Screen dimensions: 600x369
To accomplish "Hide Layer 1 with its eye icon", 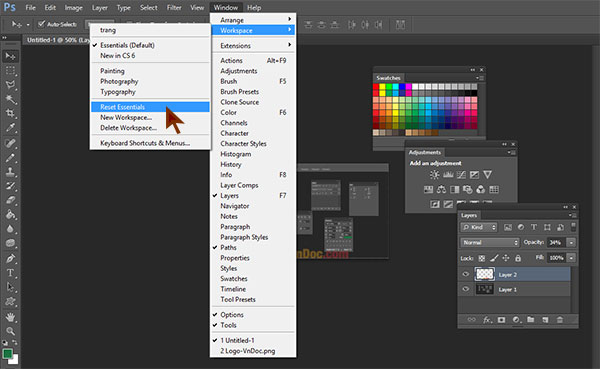I will [465, 289].
